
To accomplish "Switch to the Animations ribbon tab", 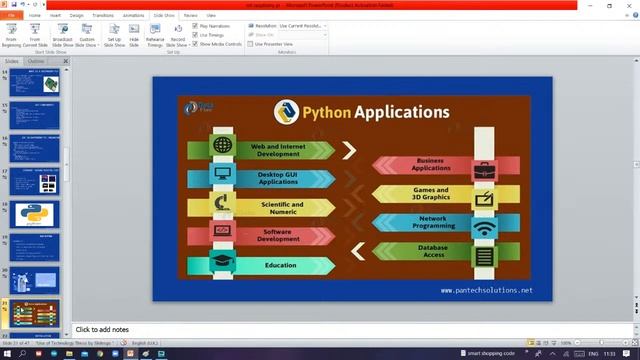I will coord(133,15).
